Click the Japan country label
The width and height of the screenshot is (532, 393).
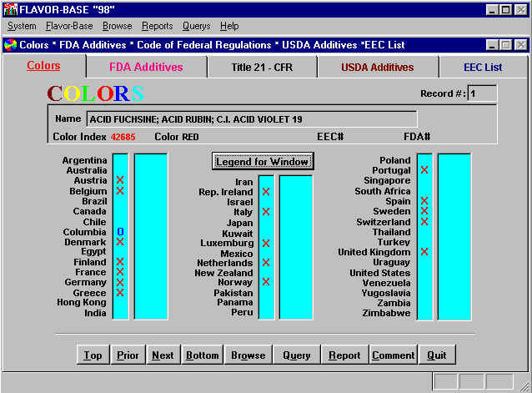(239, 223)
